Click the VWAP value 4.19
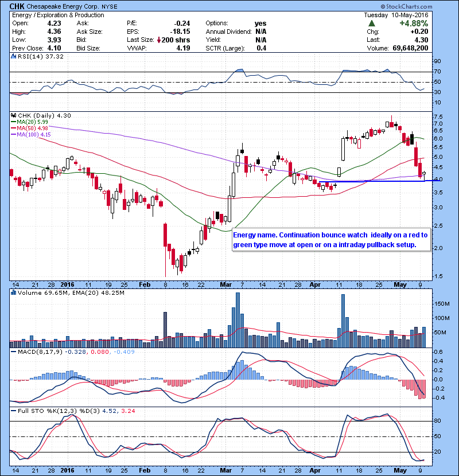Viewport: 459px width, 476px height. pos(183,48)
